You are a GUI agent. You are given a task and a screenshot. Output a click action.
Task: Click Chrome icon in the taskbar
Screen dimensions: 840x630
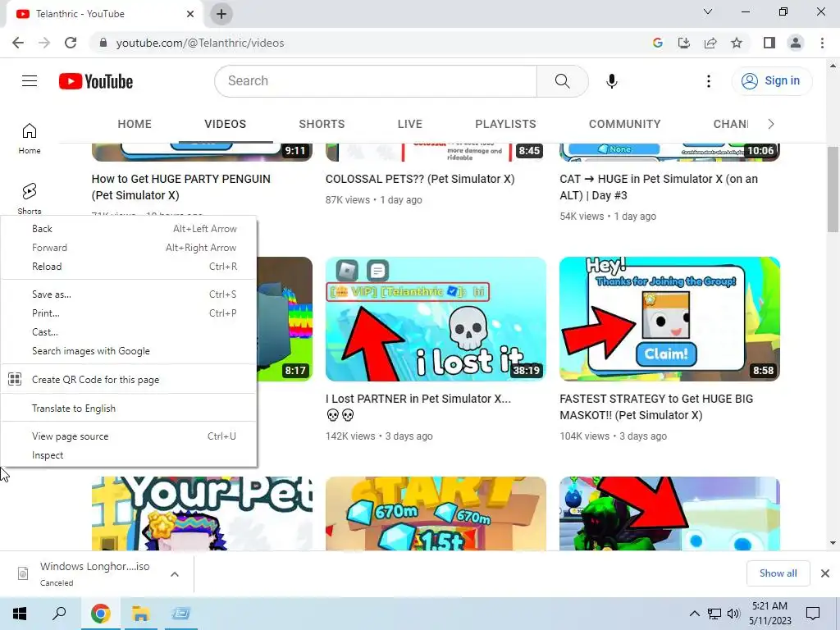pyautogui.click(x=100, y=614)
